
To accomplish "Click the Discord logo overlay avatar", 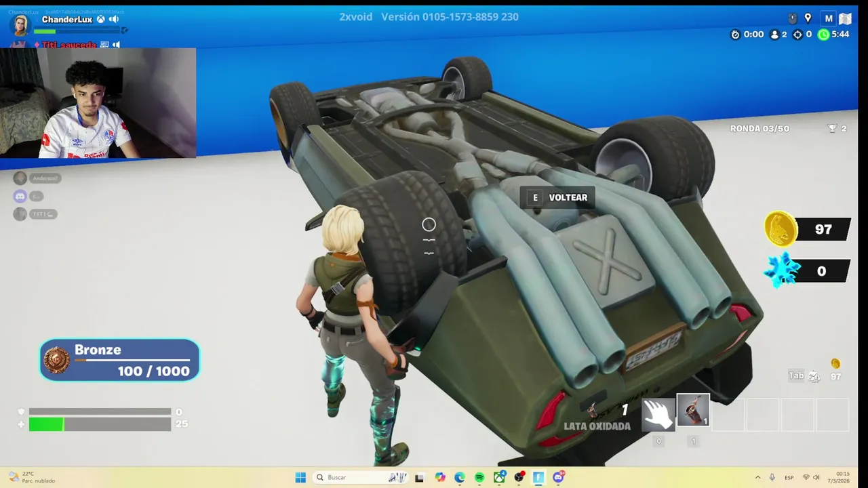I will [20, 196].
